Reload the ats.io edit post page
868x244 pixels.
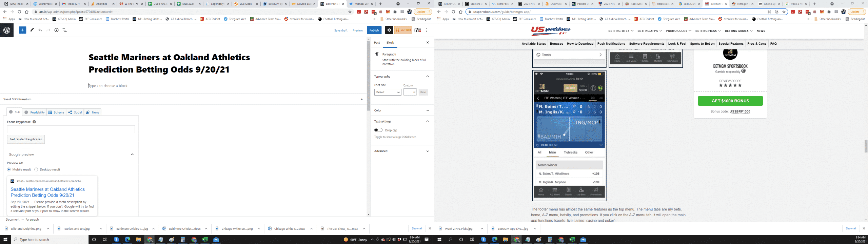tap(19, 12)
